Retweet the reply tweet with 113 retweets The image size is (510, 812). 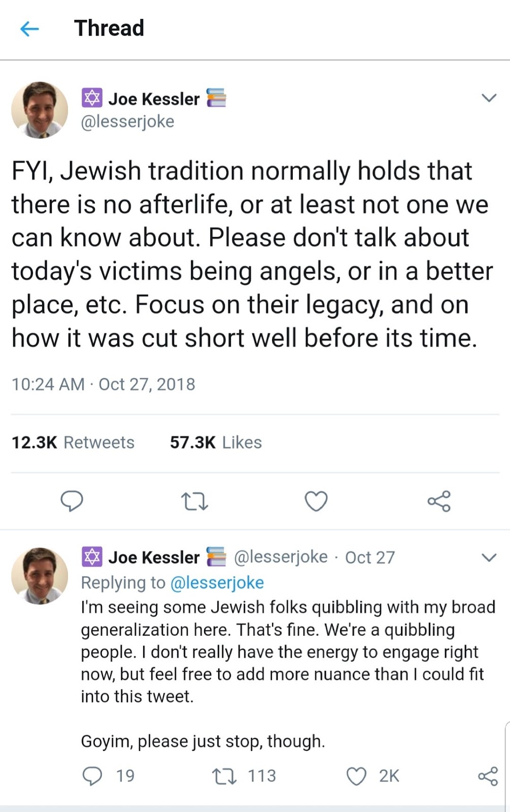pyautogui.click(x=224, y=776)
